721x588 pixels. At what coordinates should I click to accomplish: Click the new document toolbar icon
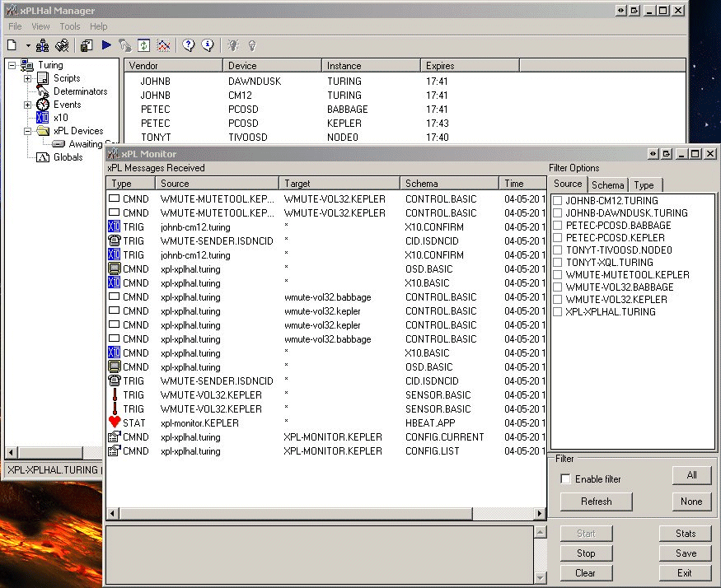coord(12,46)
